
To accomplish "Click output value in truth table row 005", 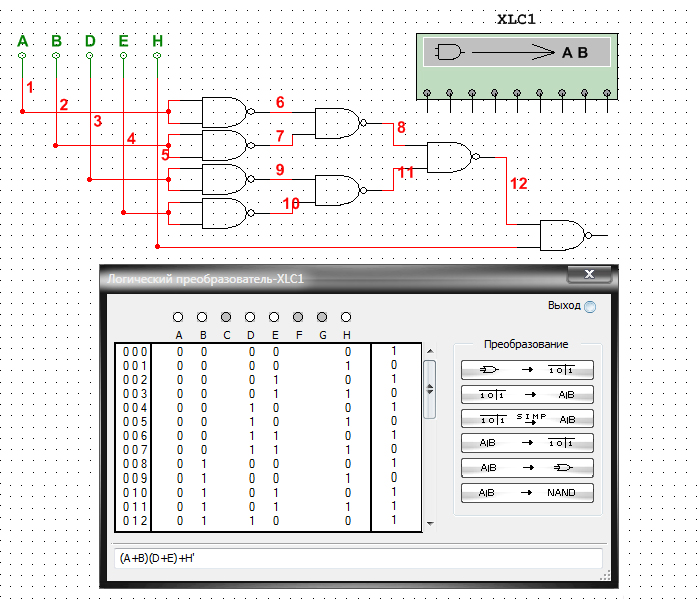I will click(x=394, y=421).
